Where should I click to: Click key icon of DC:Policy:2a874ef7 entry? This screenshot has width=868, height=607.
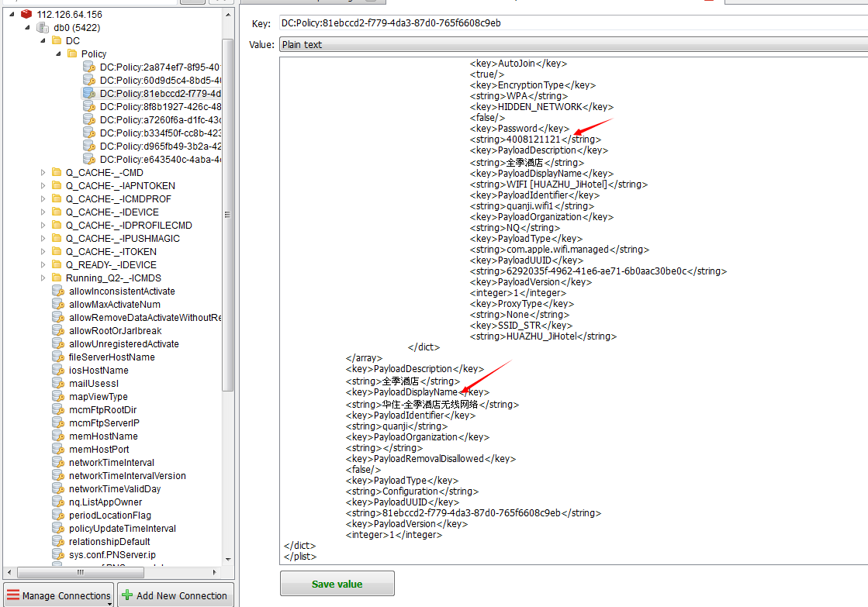coord(89,67)
